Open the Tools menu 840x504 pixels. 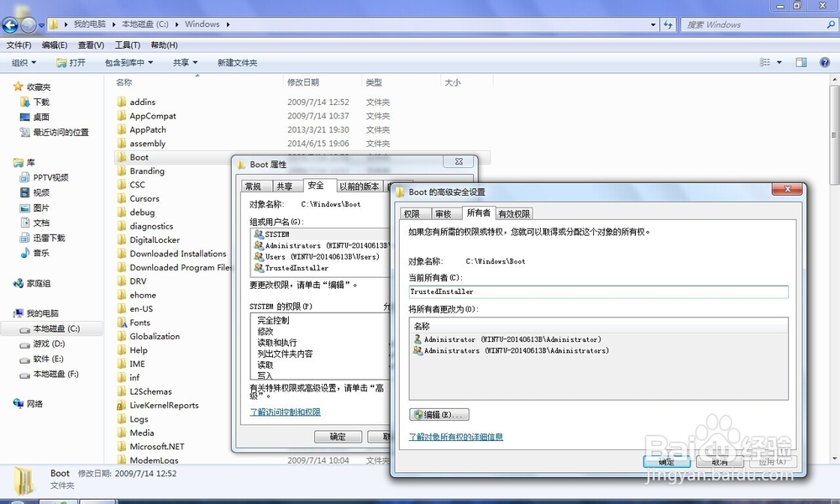(x=128, y=45)
